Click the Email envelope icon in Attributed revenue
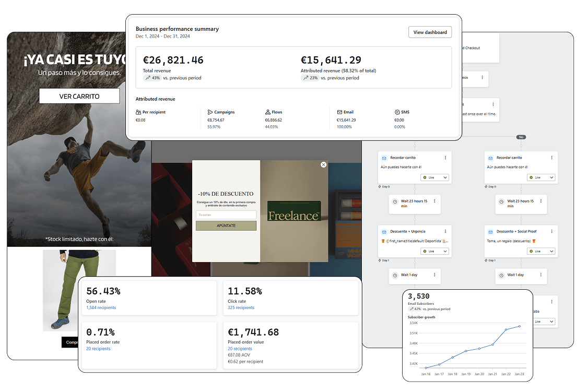Image resolution: width=588 pixels, height=392 pixels. [339, 112]
